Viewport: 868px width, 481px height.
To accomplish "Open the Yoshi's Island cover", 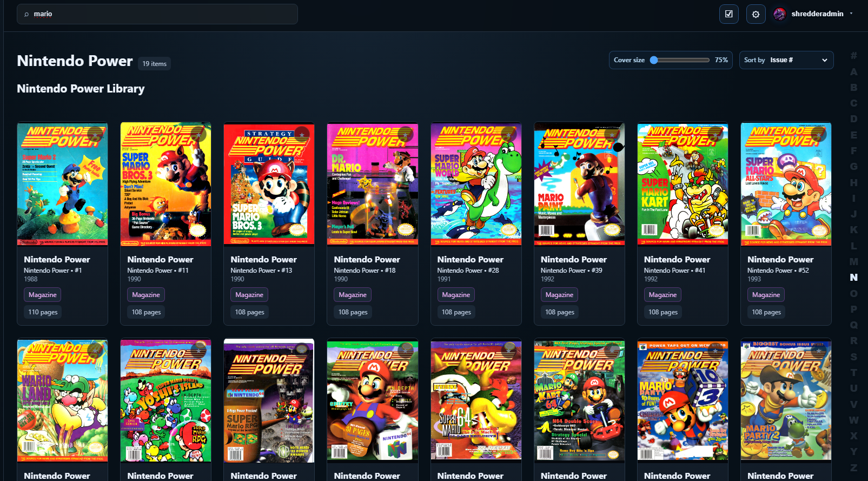I will [x=165, y=400].
